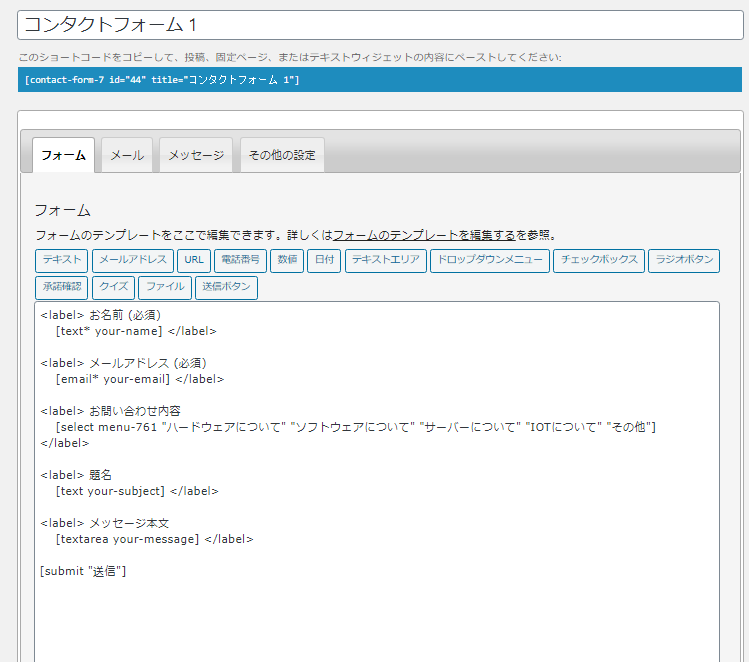
Task: Click the 送信ボタン tag button
Action: [x=226, y=288]
